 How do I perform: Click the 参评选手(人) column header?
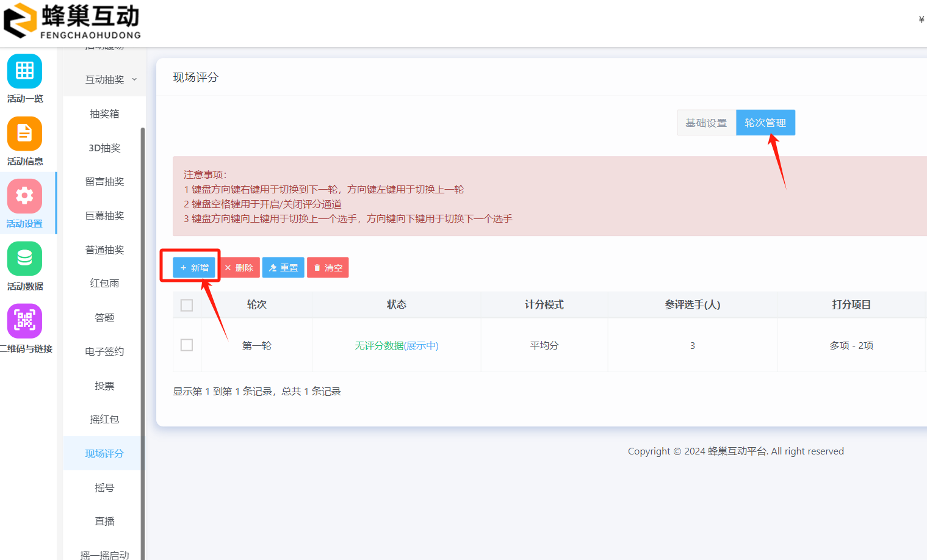tap(693, 304)
